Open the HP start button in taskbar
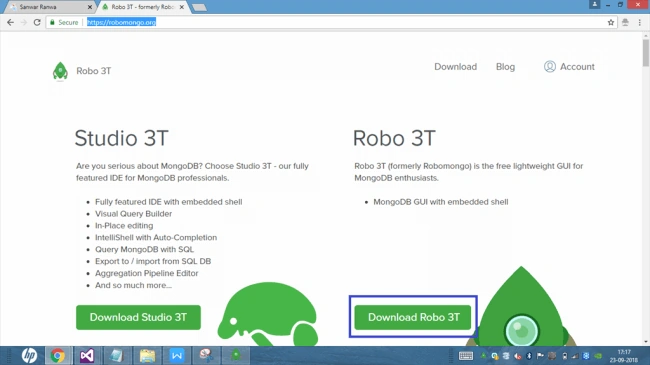The image size is (650, 365). [x=29, y=355]
